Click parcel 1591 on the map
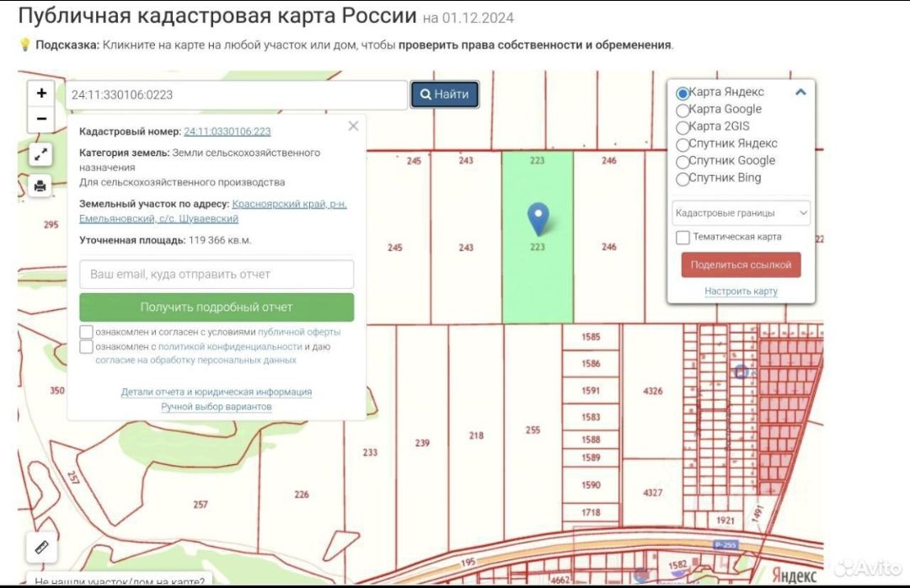Image resolution: width=910 pixels, height=588 pixels. (x=591, y=391)
